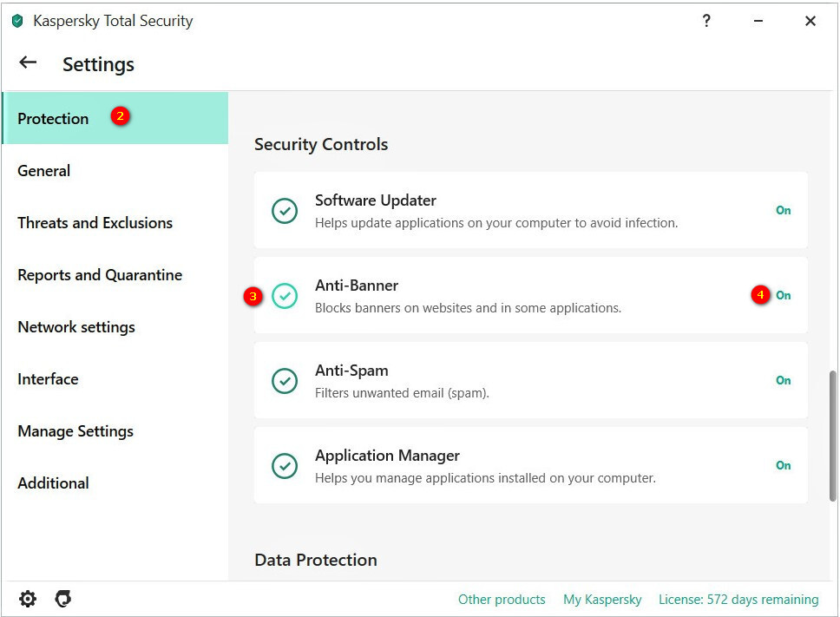The width and height of the screenshot is (840, 617).
Task: Select the Protection settings tab
Action: click(x=53, y=119)
